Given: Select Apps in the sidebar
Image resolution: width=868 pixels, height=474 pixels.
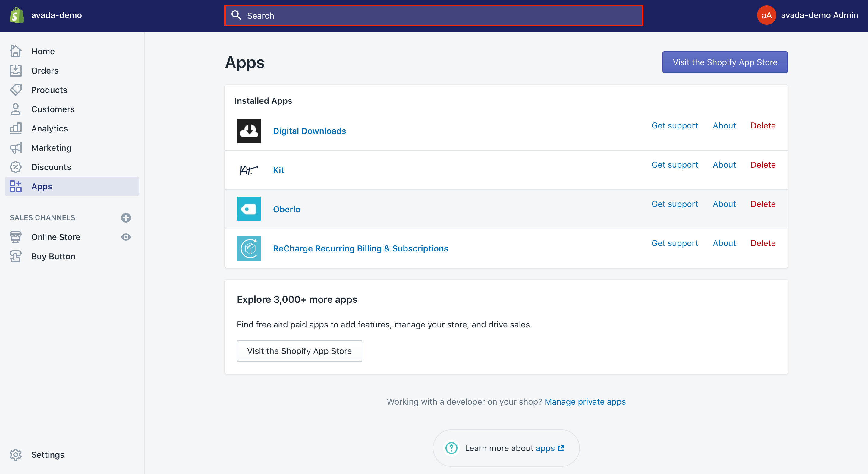Looking at the screenshot, I should tap(72, 186).
